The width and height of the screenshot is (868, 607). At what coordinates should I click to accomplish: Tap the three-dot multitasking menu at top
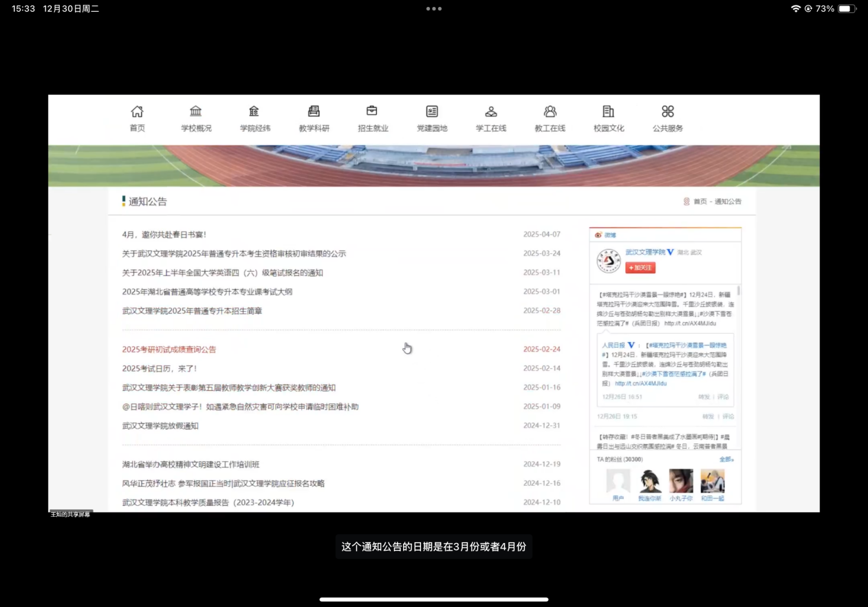(434, 9)
